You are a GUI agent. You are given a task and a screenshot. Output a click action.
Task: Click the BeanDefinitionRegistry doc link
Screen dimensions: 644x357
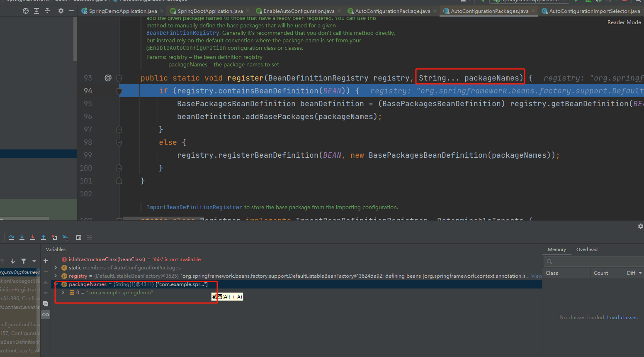pyautogui.click(x=183, y=33)
